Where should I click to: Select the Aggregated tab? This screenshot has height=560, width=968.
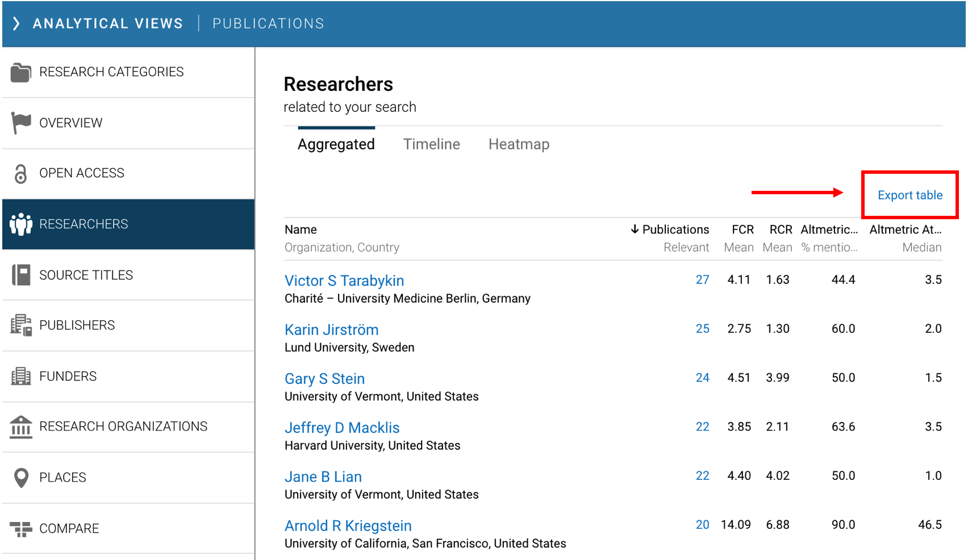[x=336, y=144]
